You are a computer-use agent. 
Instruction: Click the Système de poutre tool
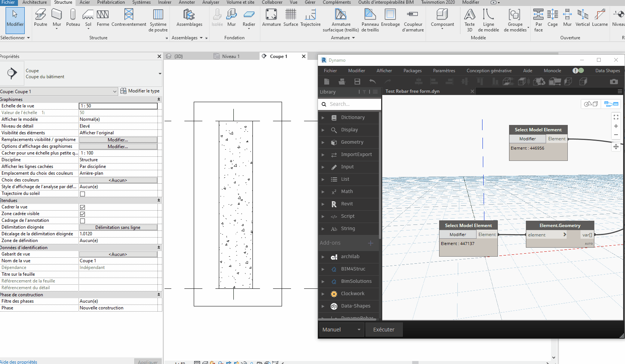(158, 20)
